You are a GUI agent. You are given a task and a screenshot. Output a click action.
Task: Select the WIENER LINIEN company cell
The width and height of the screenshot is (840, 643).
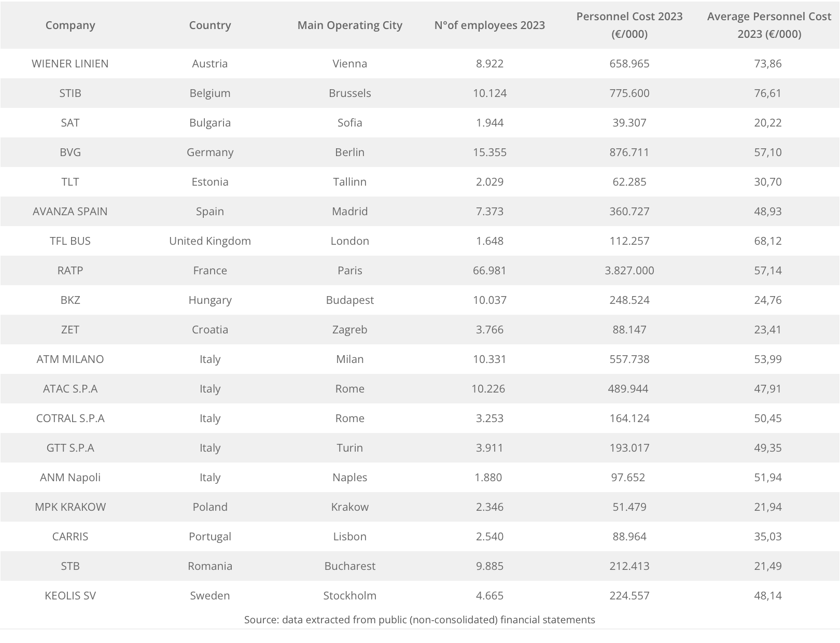pyautogui.click(x=70, y=64)
